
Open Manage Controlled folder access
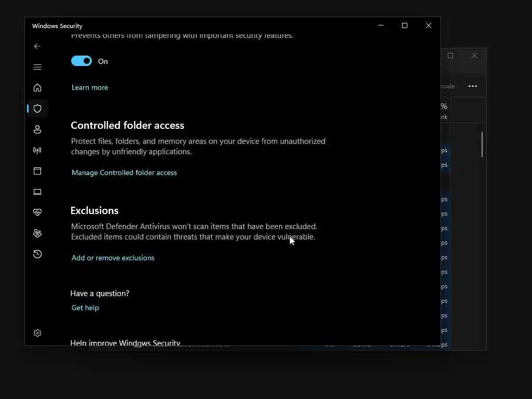[x=124, y=172]
